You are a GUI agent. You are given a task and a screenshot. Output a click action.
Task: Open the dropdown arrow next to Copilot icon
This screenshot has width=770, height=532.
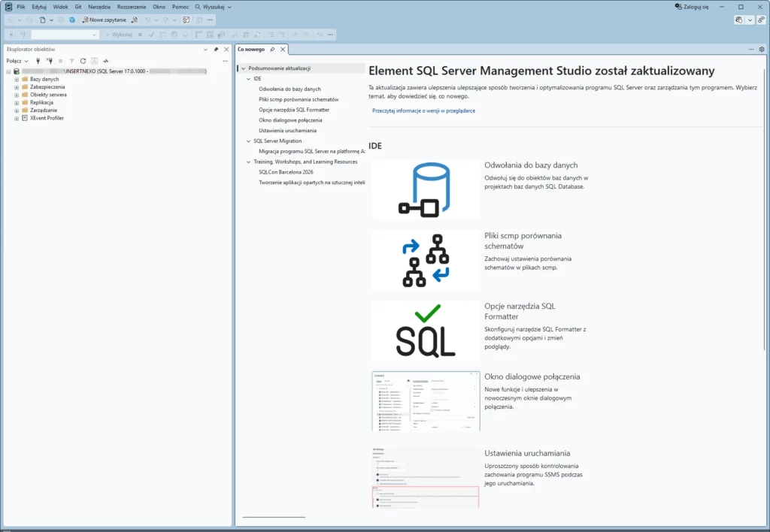tap(750, 20)
